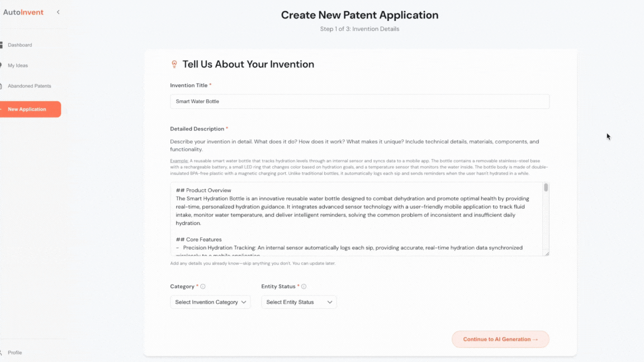Open the Select Invention Category dropdown

click(x=210, y=302)
